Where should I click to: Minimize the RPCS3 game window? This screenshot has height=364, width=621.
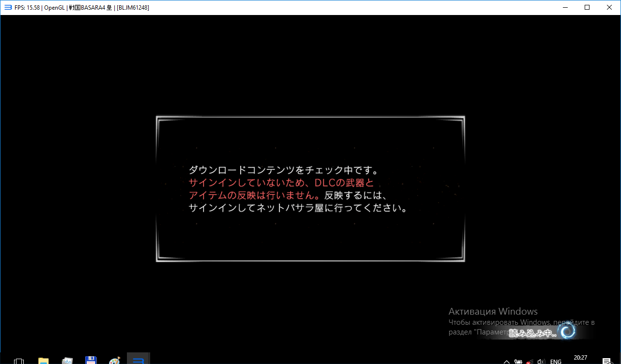(565, 7)
